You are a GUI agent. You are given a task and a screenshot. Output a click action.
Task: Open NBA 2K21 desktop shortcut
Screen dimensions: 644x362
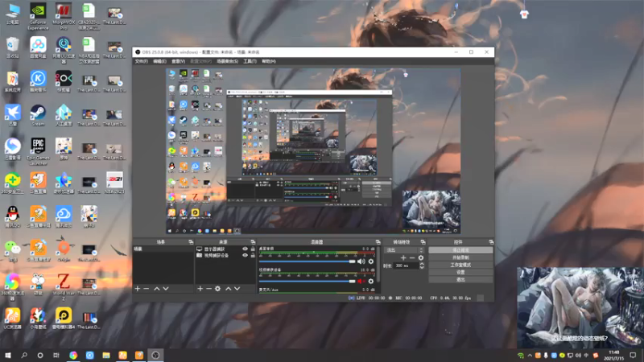[x=114, y=183]
